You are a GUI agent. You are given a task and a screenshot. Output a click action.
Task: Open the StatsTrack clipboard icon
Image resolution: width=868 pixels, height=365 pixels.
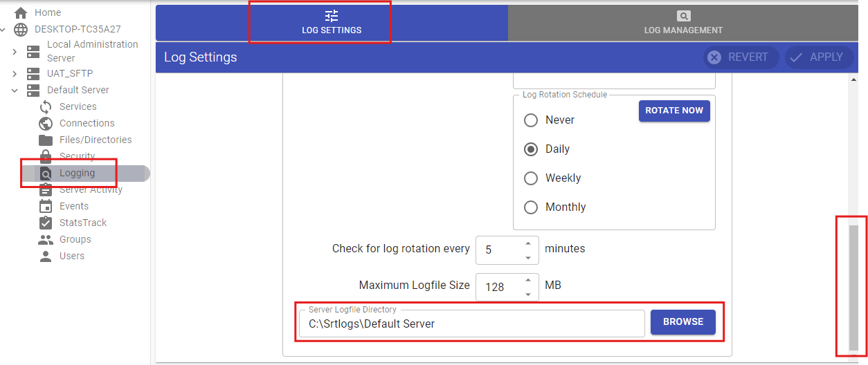pos(46,223)
